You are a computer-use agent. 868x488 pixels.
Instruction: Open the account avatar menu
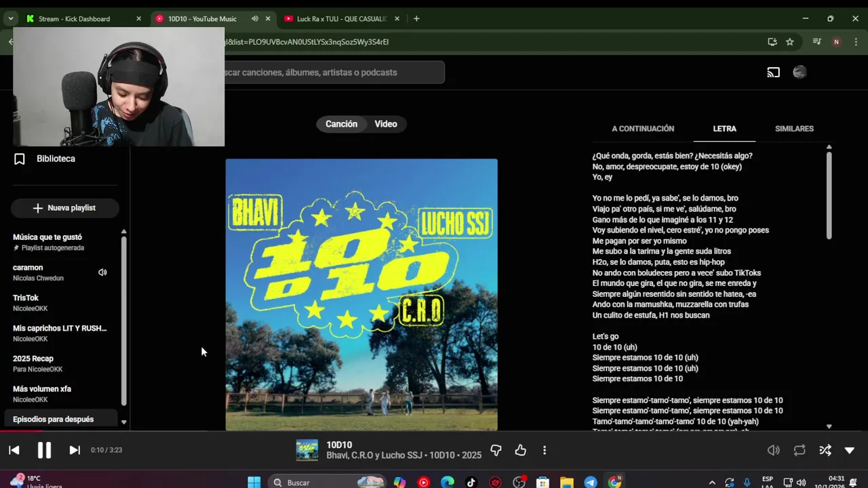800,73
